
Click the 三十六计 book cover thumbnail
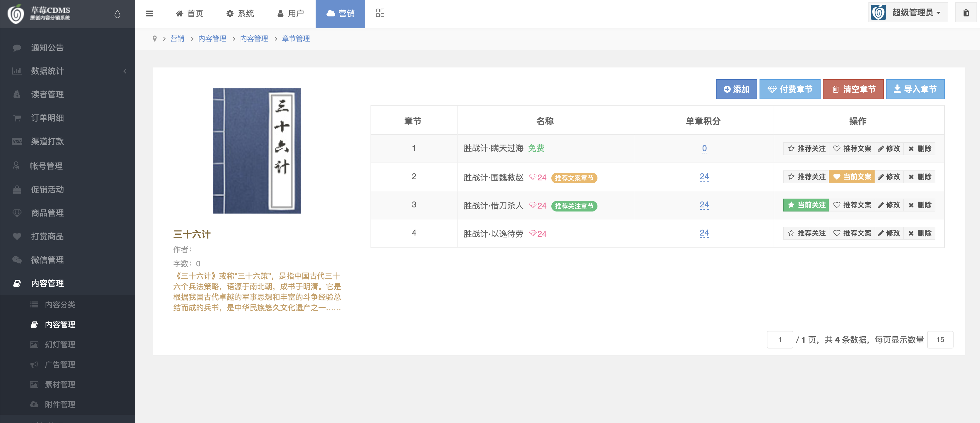click(257, 151)
